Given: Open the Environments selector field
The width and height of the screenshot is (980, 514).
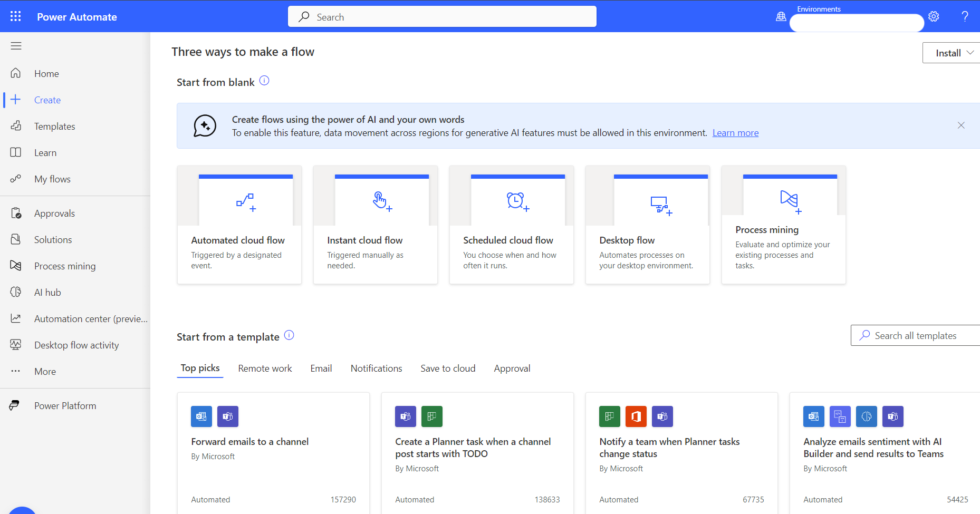Looking at the screenshot, I should 857,23.
